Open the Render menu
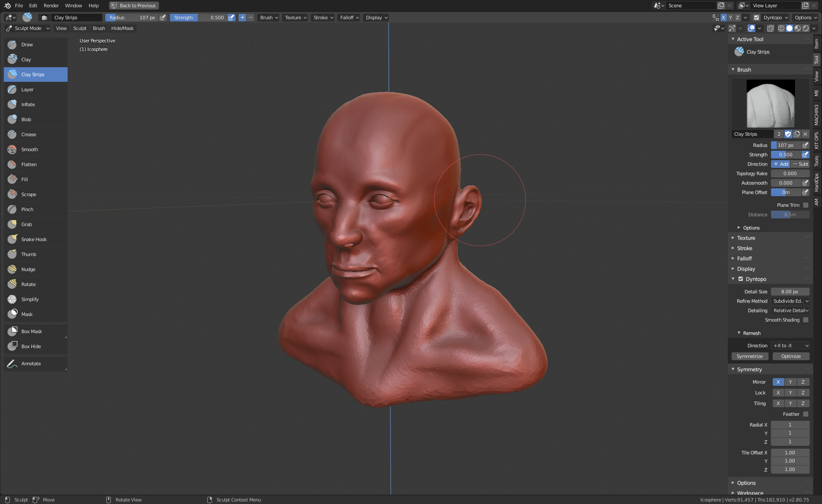 (51, 6)
